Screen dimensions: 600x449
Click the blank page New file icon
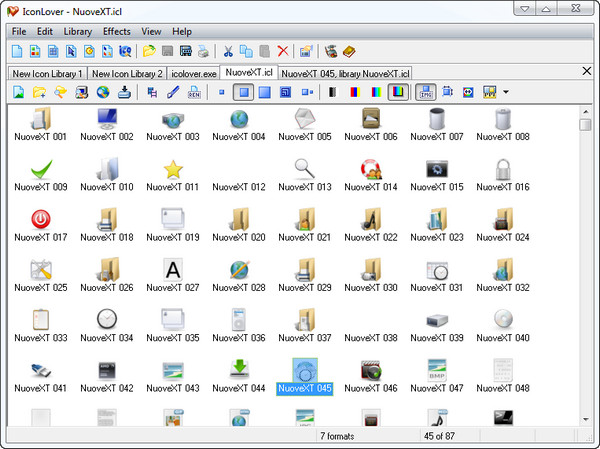click(17, 51)
